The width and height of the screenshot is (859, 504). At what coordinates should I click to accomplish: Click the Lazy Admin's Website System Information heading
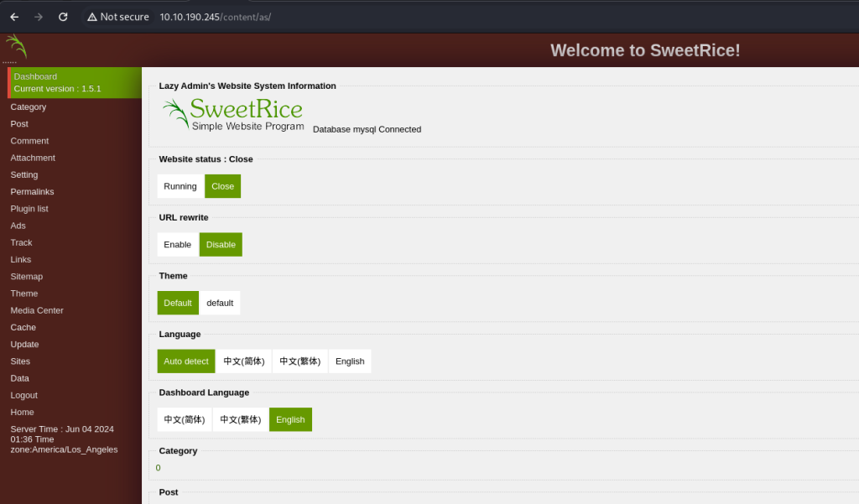[247, 86]
